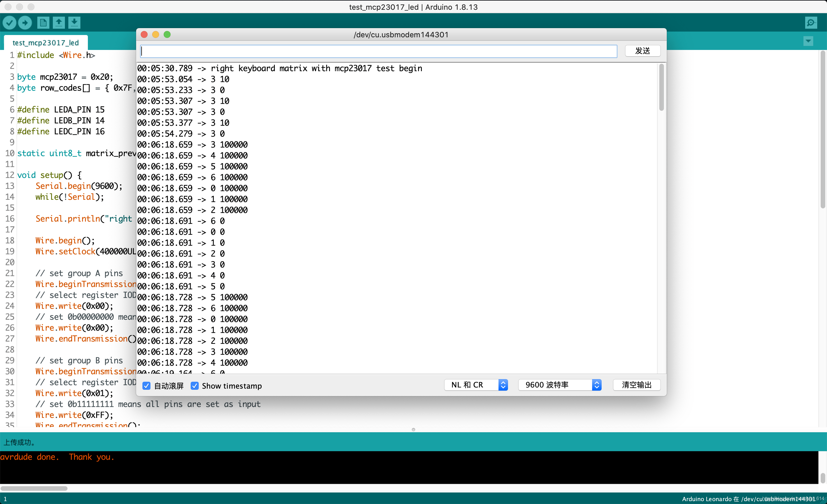Open the 9600 波特率 baud rate dropdown
The width and height of the screenshot is (827, 504).
(560, 385)
